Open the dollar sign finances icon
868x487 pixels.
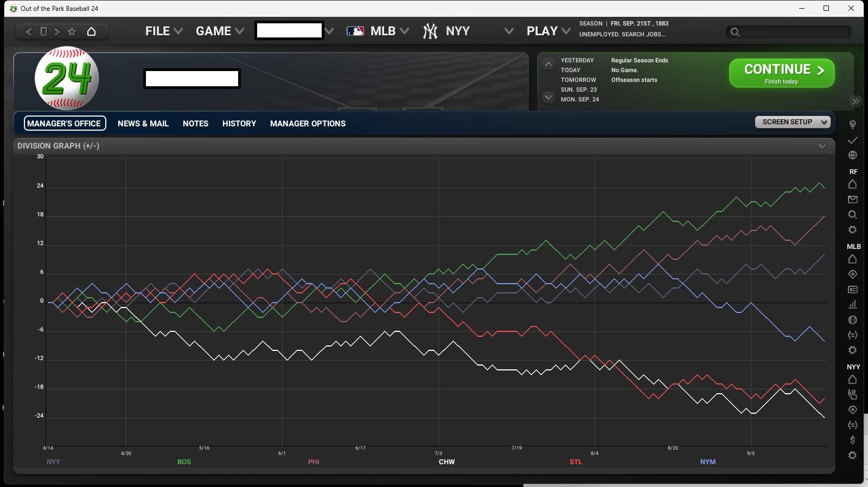click(852, 440)
